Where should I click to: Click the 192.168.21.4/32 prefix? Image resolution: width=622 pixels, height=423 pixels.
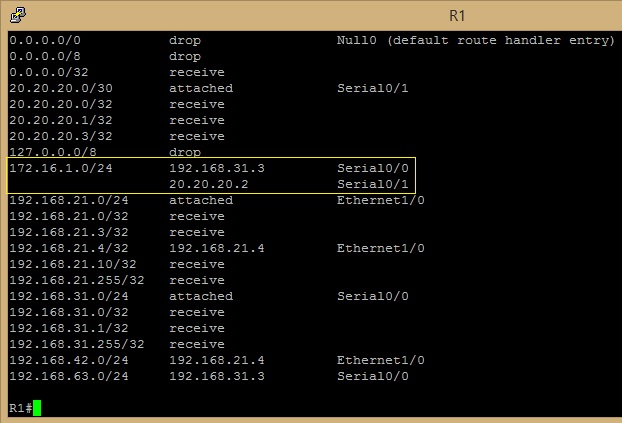(x=69, y=248)
